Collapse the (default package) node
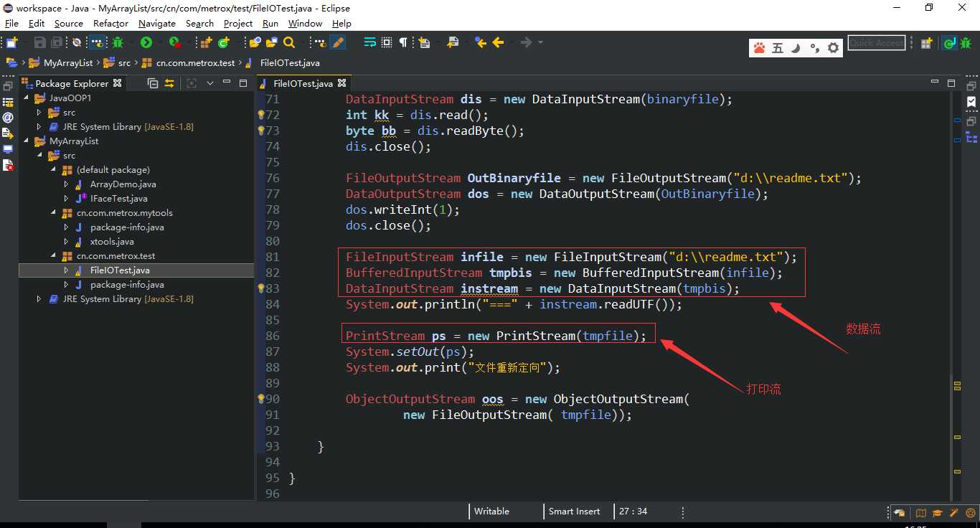The image size is (980, 528). 54,170
